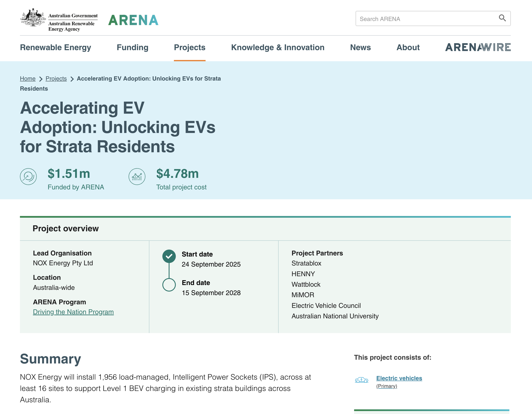Click the End date empty circle marker
The image size is (532, 414).
click(169, 285)
